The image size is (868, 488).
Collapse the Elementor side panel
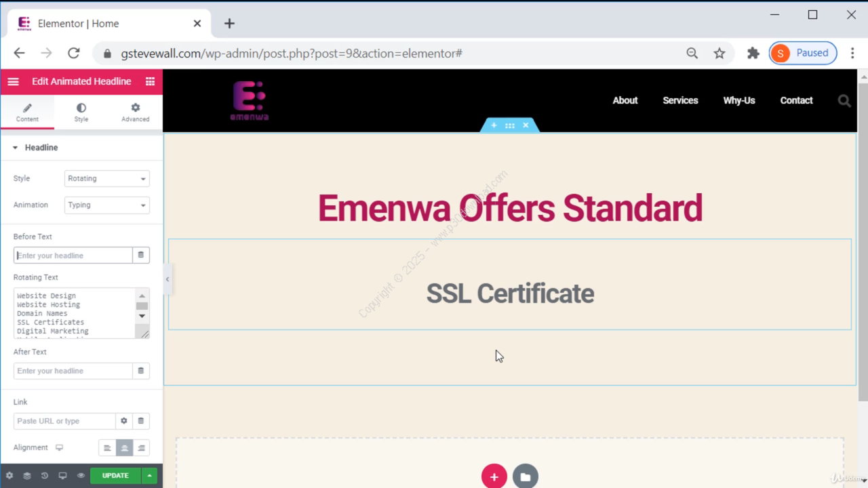tap(167, 279)
